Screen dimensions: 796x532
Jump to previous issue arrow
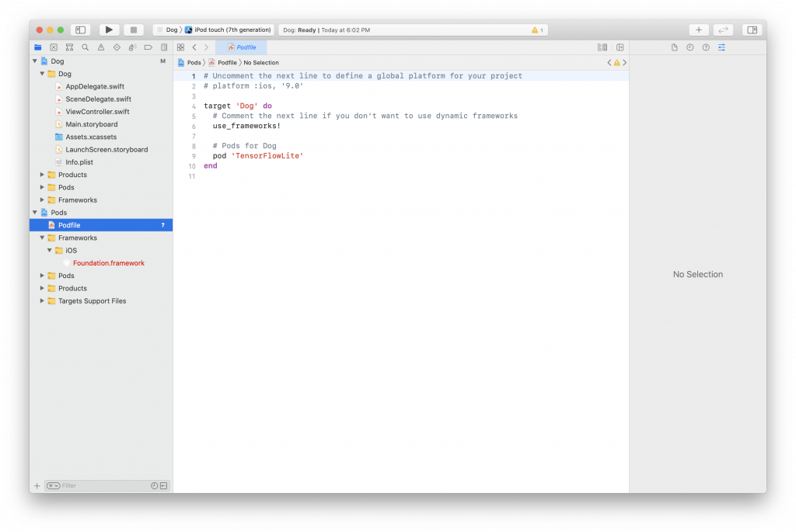pos(609,62)
